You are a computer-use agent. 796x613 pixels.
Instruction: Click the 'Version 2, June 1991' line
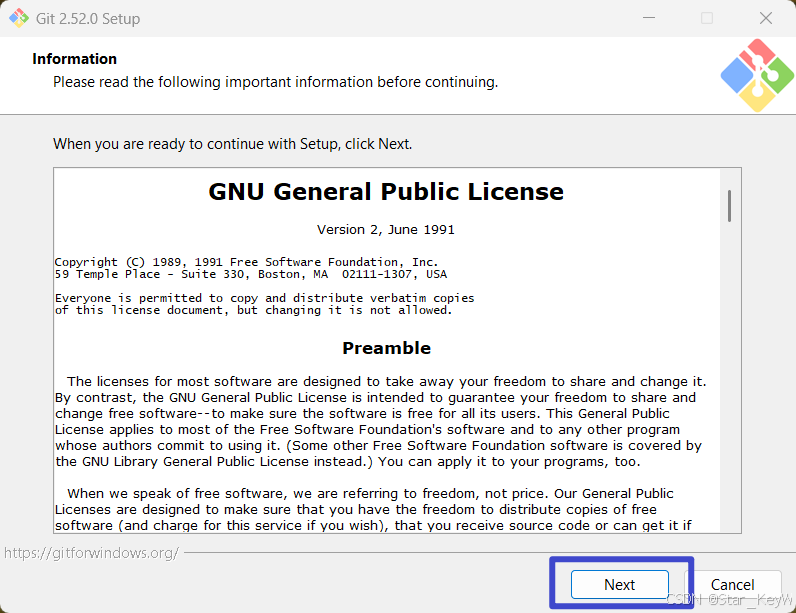[386, 230]
